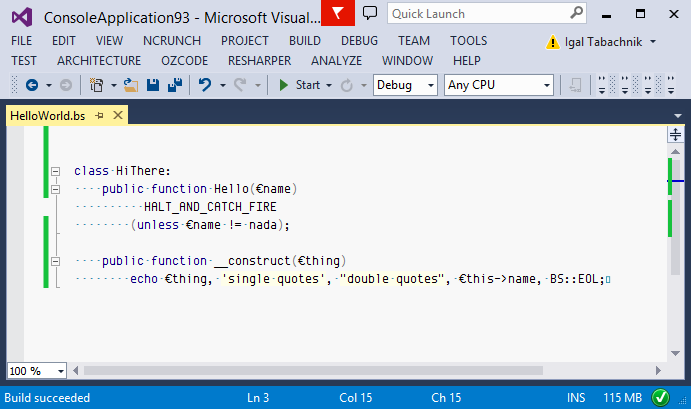Save the current file with the single-disk icon
Image resolution: width=691 pixels, height=409 pixels.
pos(152,85)
